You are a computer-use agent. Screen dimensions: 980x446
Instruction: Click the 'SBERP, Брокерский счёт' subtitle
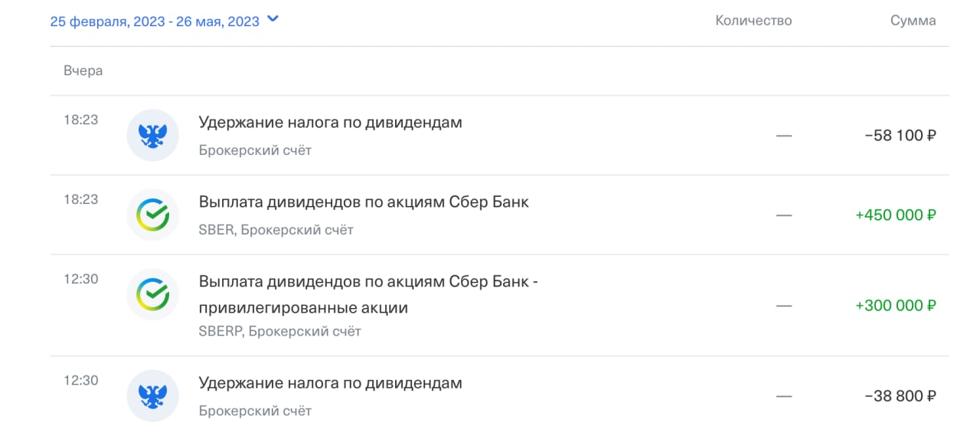(x=280, y=331)
